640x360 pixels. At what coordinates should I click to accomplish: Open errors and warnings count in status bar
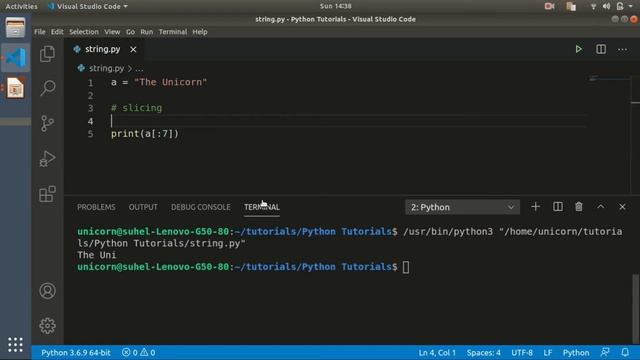(138, 353)
